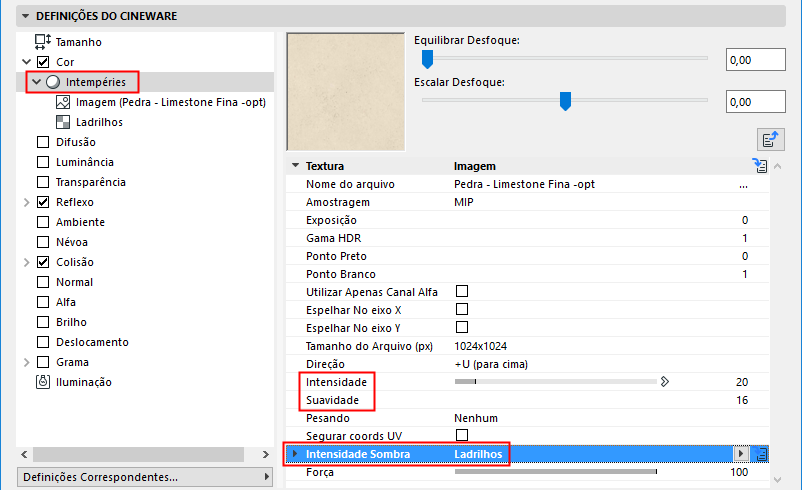The image size is (802, 490).
Task: Click the Imagem picture icon in the tree
Action: [x=63, y=102]
